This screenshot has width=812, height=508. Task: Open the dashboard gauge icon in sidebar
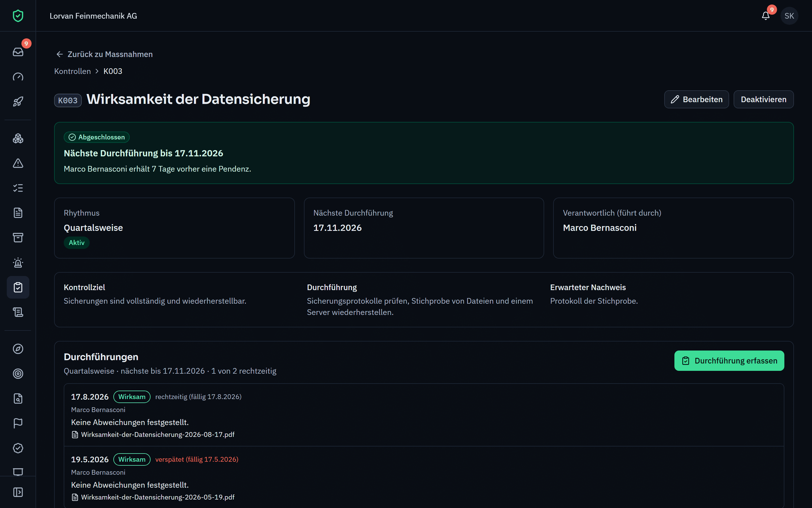click(18, 76)
